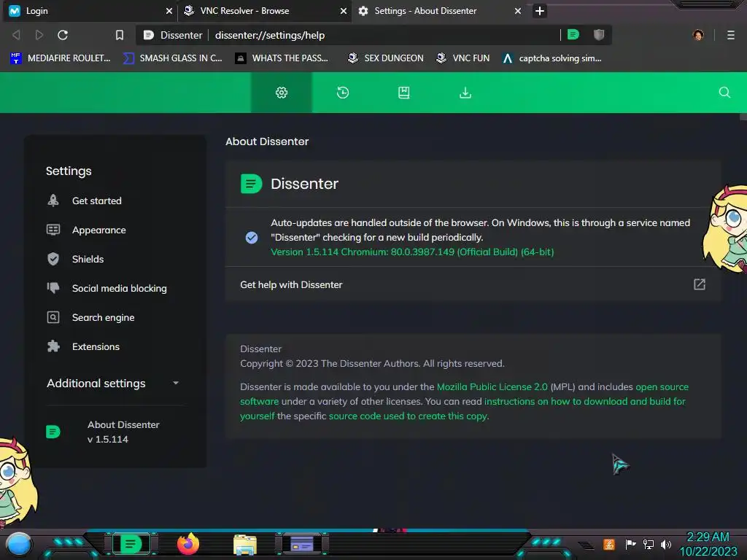Click the Shields sidebar icon
Viewport: 747px width, 560px height.
click(53, 259)
